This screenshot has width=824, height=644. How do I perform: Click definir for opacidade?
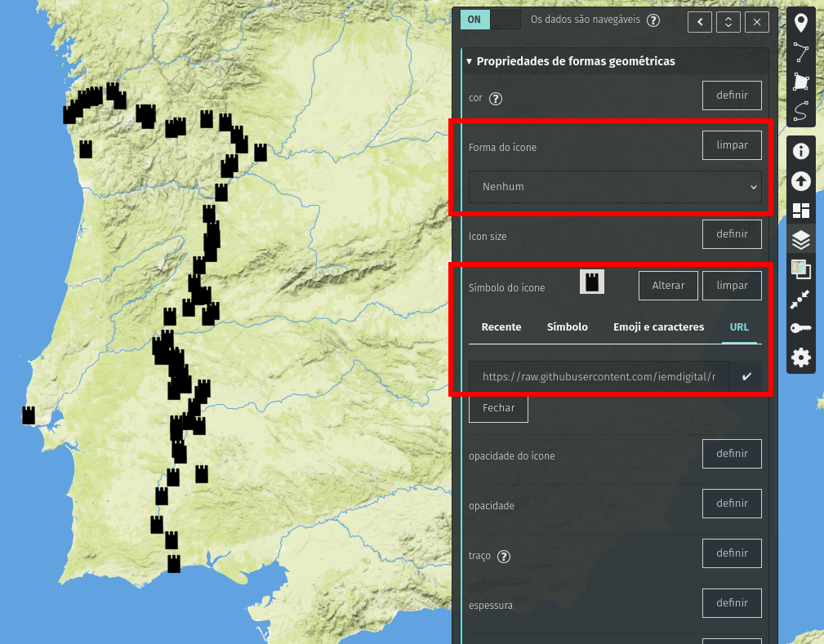coord(732,504)
